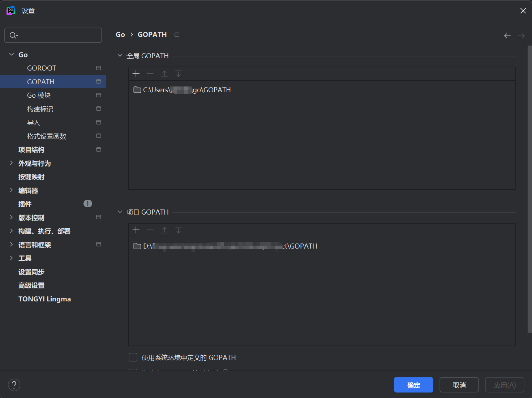The image size is (532, 398).
Task: Click the search magnifier icon in settings
Action: [x=13, y=35]
